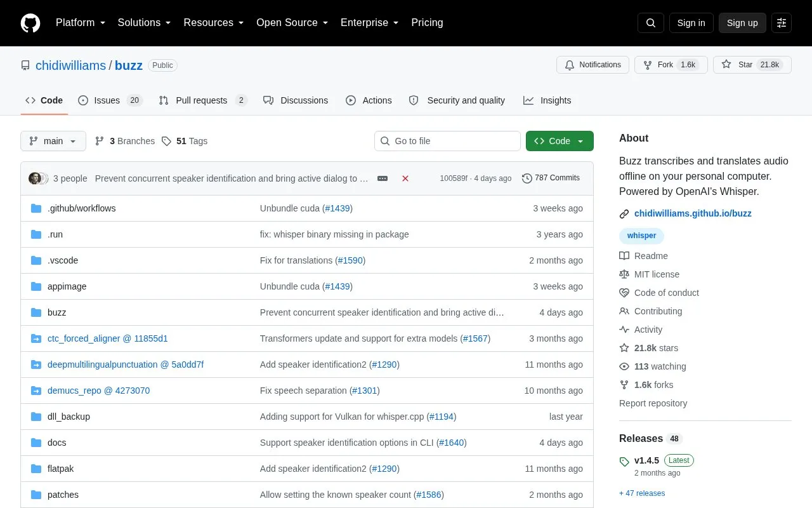The height and width of the screenshot is (508, 812).
Task: Click the latest commit author avatars
Action: click(38, 178)
